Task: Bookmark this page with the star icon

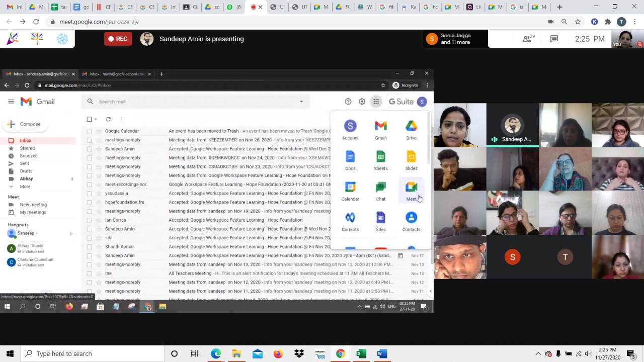Action: pos(578,22)
